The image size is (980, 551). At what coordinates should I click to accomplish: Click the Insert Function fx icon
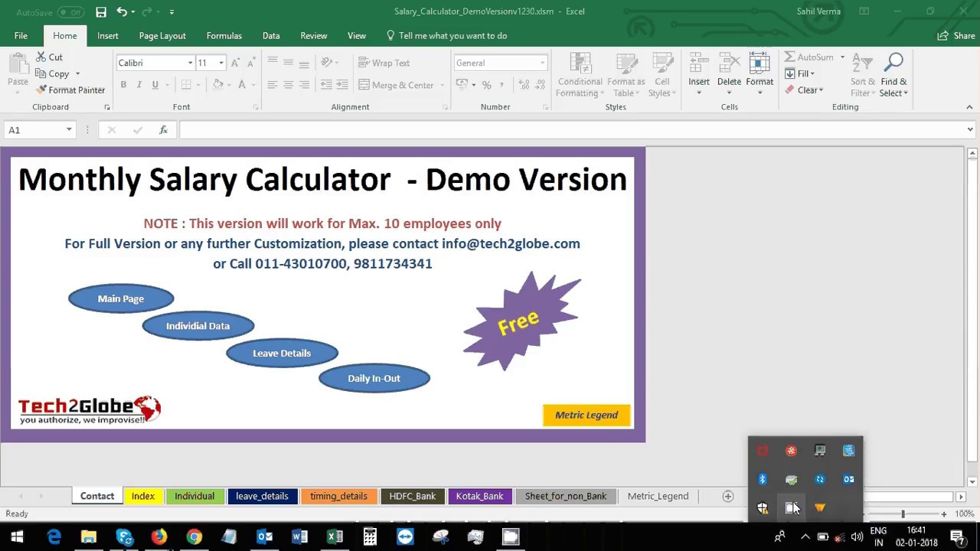163,130
